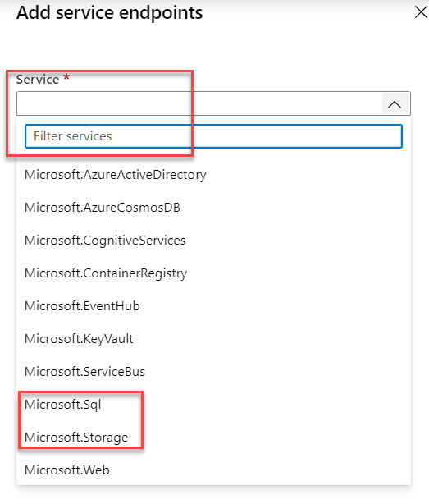Close the Add service endpoints panel

click(421, 12)
